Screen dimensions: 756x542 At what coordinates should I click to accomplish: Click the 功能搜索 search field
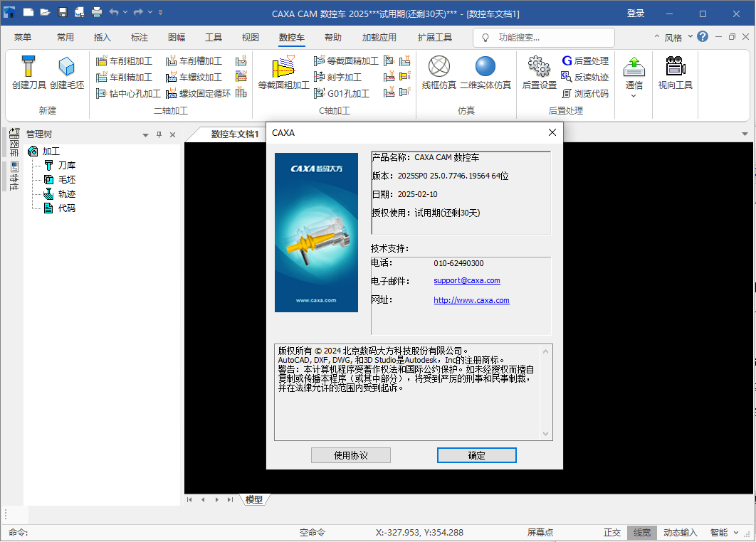tap(544, 38)
